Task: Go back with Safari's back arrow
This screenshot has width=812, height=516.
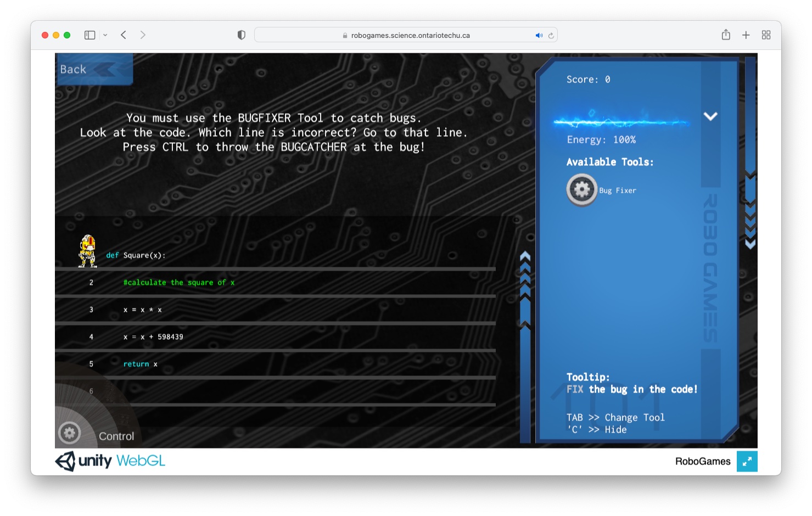Action: point(124,35)
